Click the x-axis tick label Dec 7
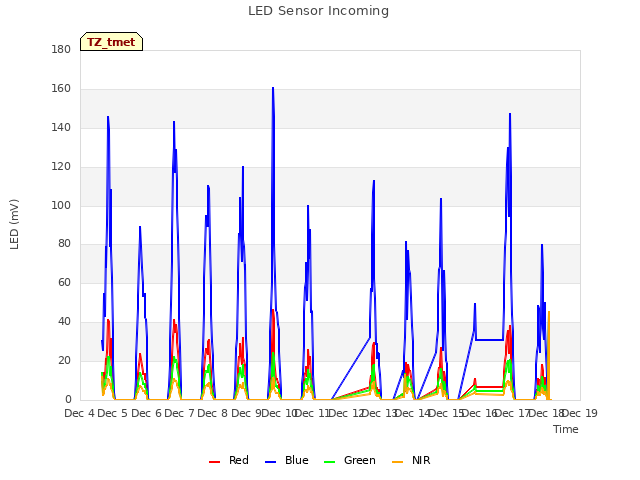The image size is (640, 480). pyautogui.click(x=180, y=413)
